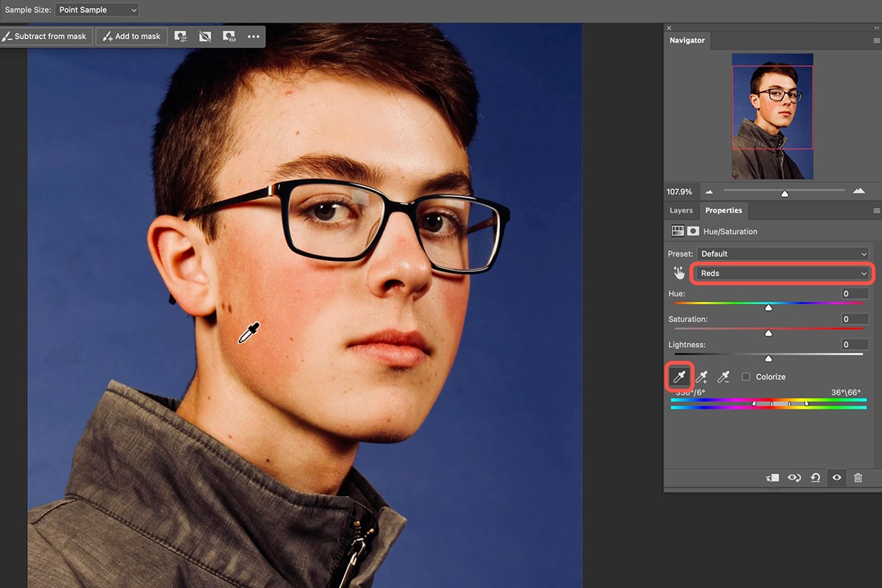Open the Navigator panel menu
This screenshot has width=882, height=588.
[x=876, y=40]
